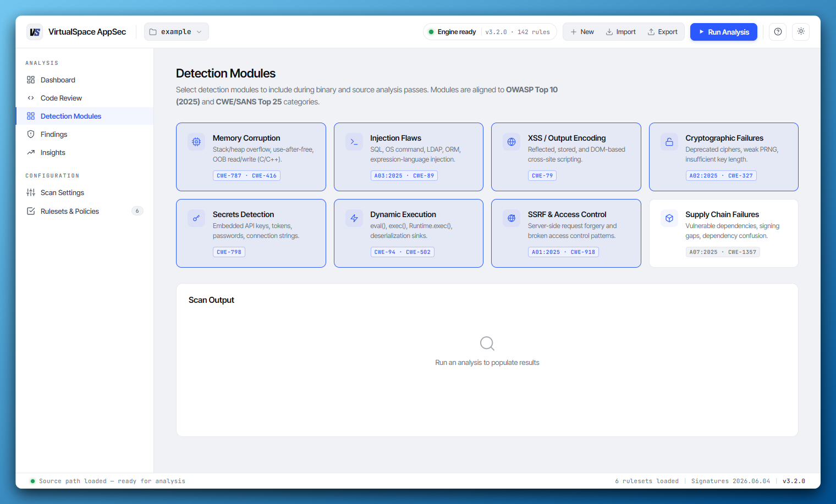Click the green Engine ready status dot

[431, 32]
